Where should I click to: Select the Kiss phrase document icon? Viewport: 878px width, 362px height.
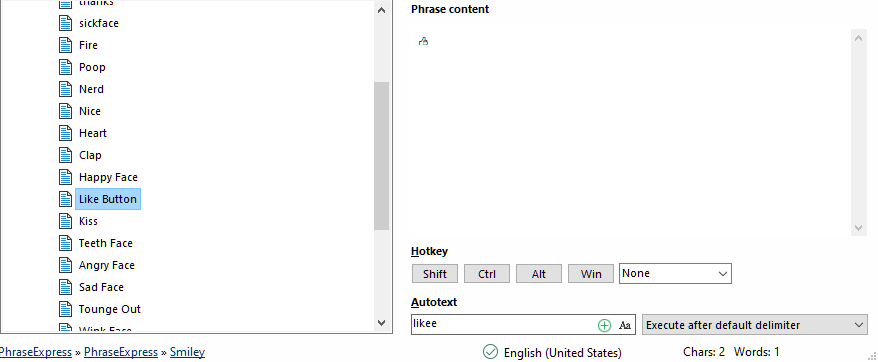(66, 221)
